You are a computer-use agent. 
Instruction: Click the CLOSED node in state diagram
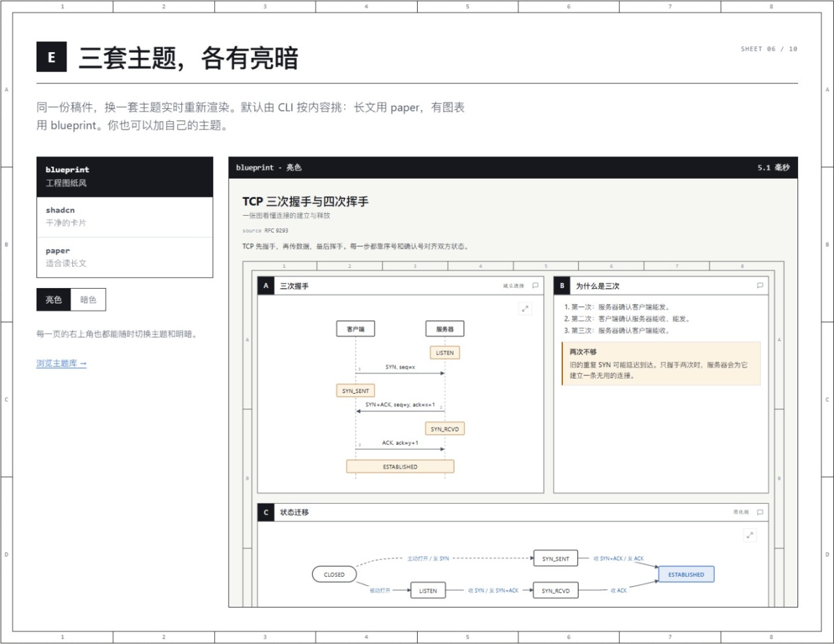[334, 574]
